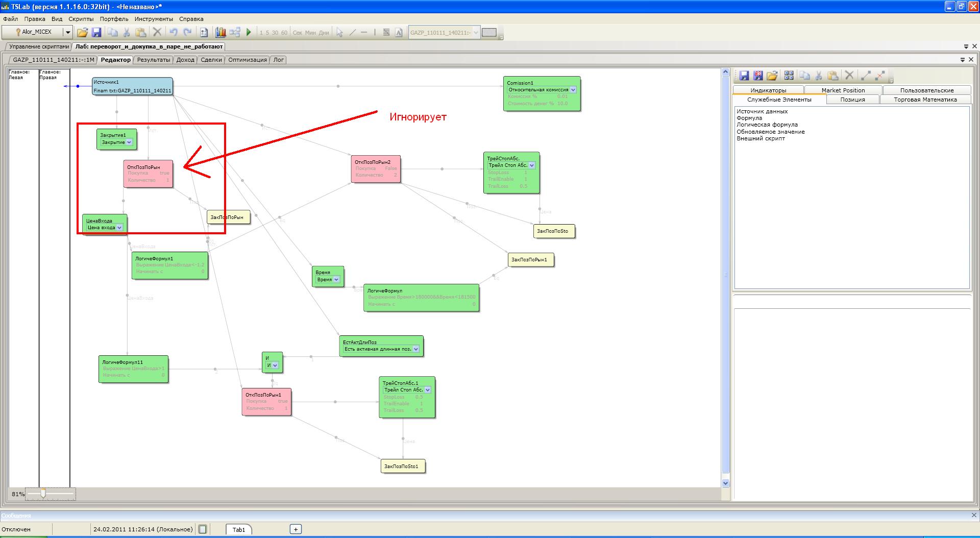Cut selection with main toolbar scissors icon
The width and height of the screenshot is (980, 538).
[127, 32]
